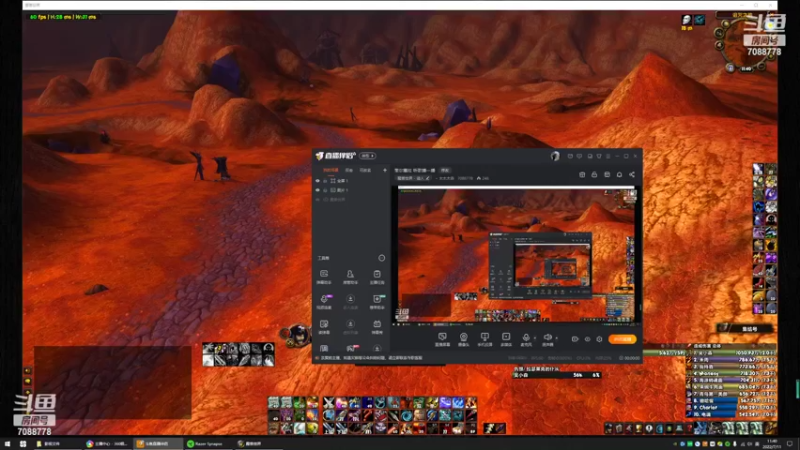Open the person-shaped room manager tool
800x450 pixels.
coord(350,277)
